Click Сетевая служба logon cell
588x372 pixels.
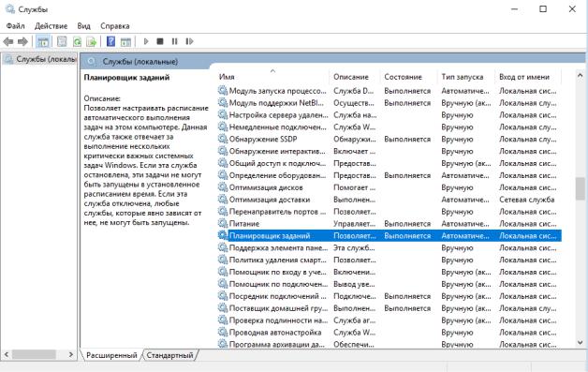point(526,200)
